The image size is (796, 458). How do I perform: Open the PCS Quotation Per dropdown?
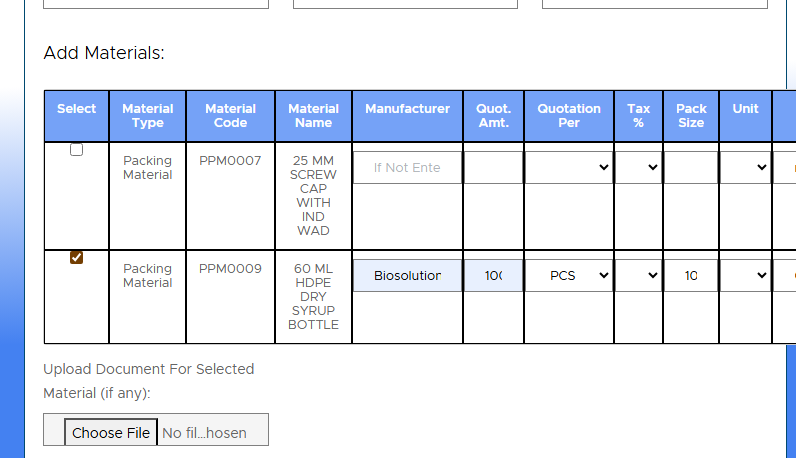[568, 275]
